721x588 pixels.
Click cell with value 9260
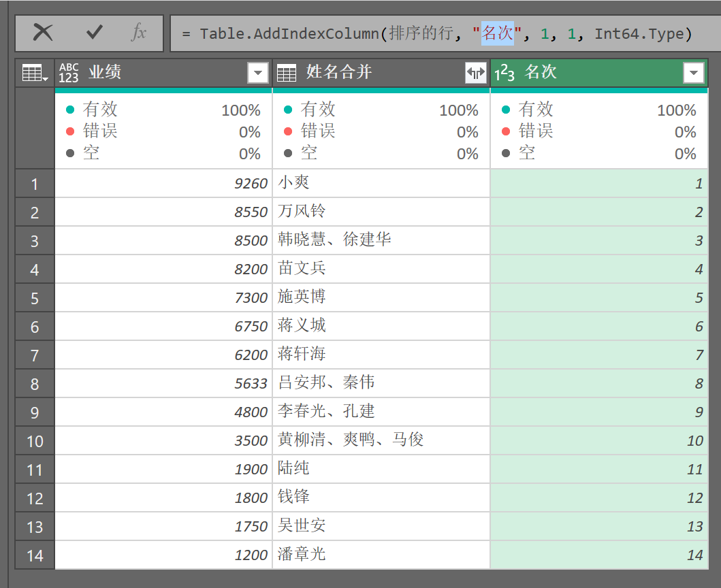coord(163,184)
